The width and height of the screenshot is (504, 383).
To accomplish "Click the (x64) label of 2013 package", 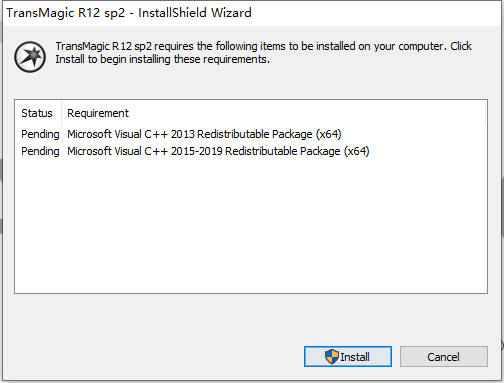I will (328, 134).
